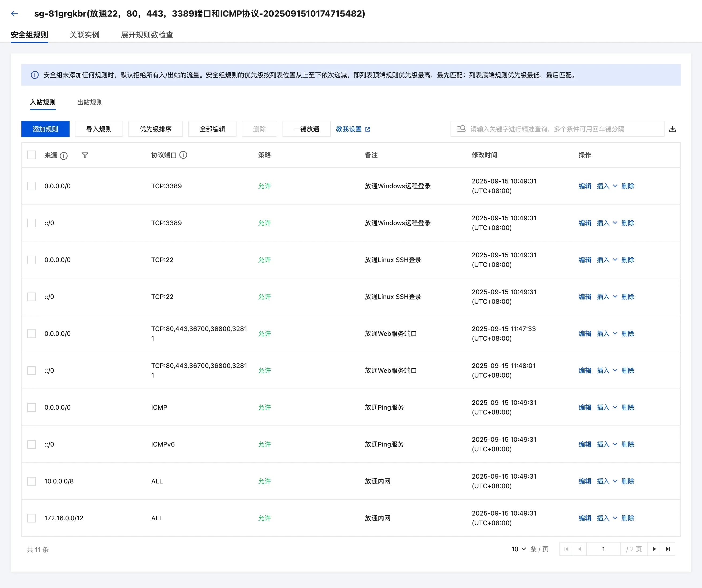Open the 关联实例 tab
This screenshot has width=702, height=588.
[x=84, y=35]
